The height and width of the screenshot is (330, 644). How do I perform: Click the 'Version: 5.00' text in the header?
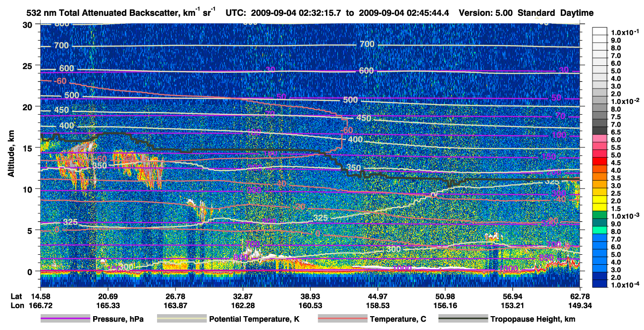[485, 13]
